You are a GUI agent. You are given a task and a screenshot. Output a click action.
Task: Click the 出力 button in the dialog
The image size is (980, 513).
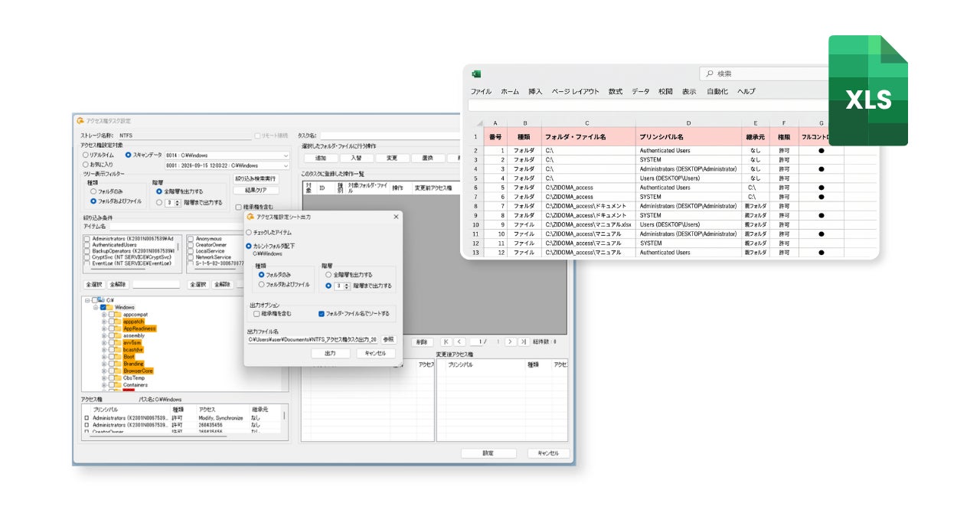click(x=330, y=354)
